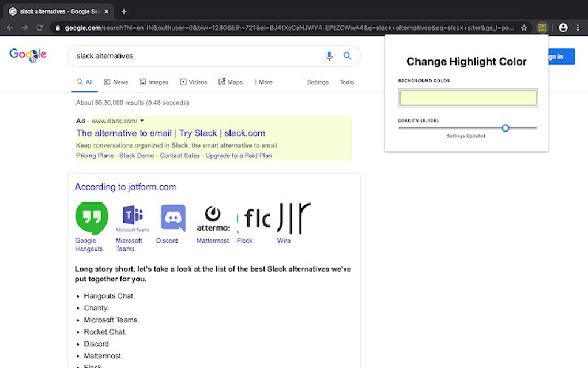Click the Flock logo

[x=254, y=217]
